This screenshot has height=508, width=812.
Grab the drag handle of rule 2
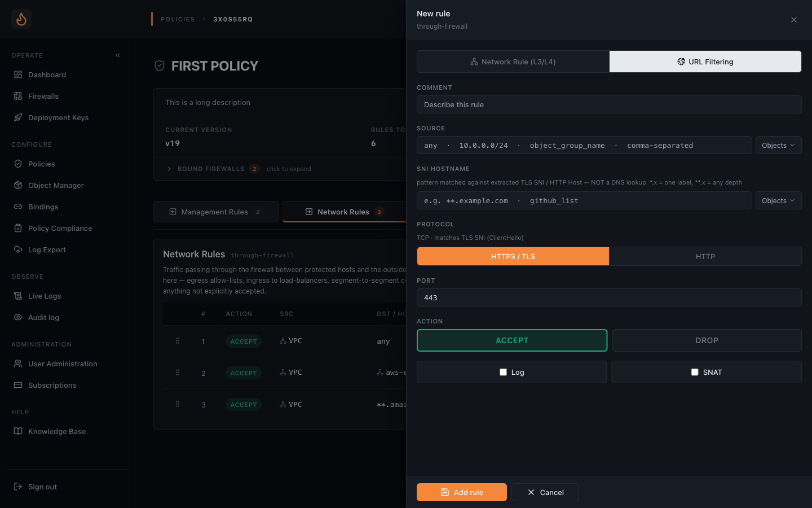(178, 373)
